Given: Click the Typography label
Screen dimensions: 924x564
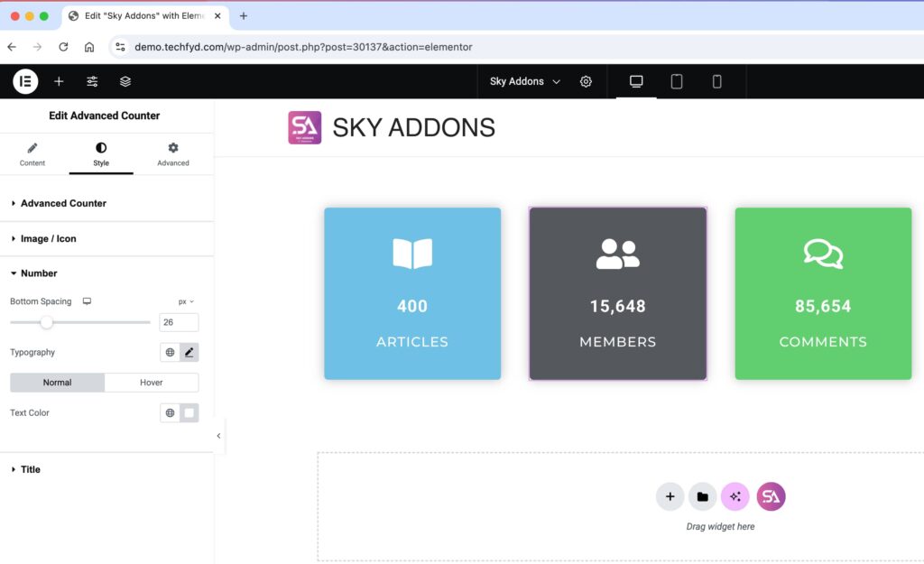Looking at the screenshot, I should [32, 353].
